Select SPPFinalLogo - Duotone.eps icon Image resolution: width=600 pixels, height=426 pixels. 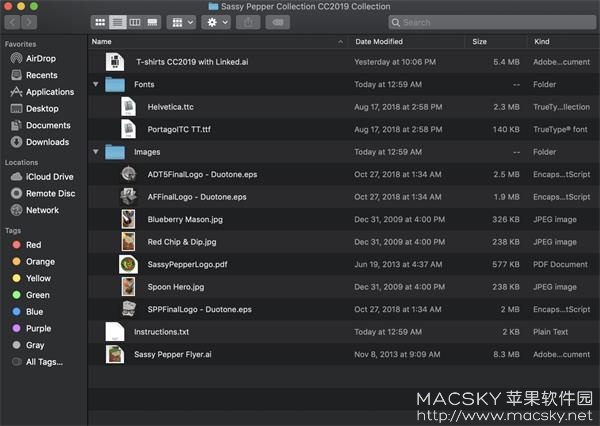pos(129,309)
